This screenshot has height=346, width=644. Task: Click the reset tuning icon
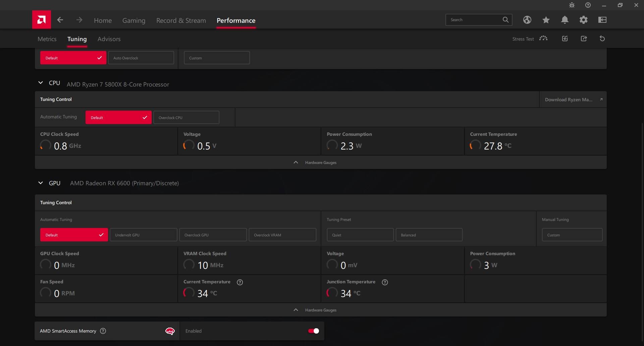(602, 39)
